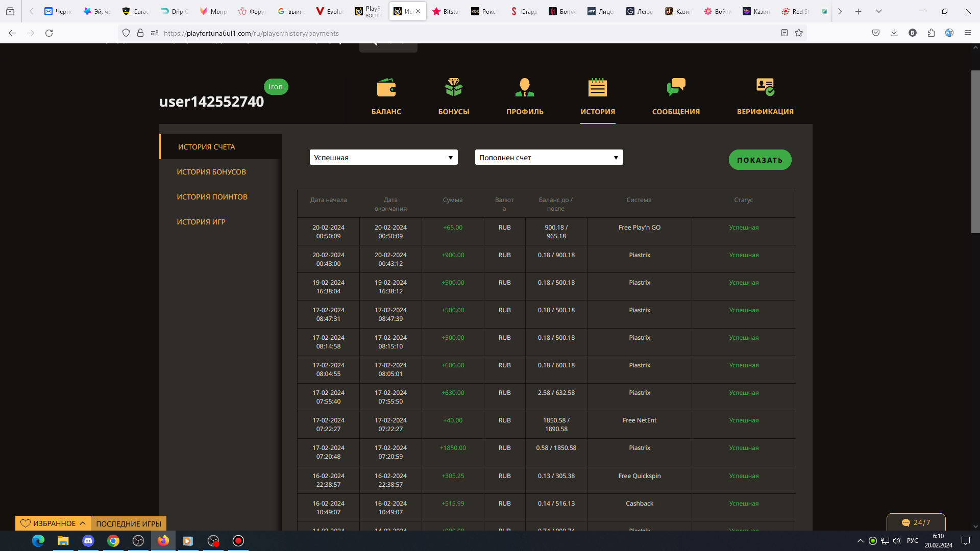Image resolution: width=980 pixels, height=551 pixels.
Task: Expand the ИЗБРАННОЕ favorites panel
Action: (53, 523)
